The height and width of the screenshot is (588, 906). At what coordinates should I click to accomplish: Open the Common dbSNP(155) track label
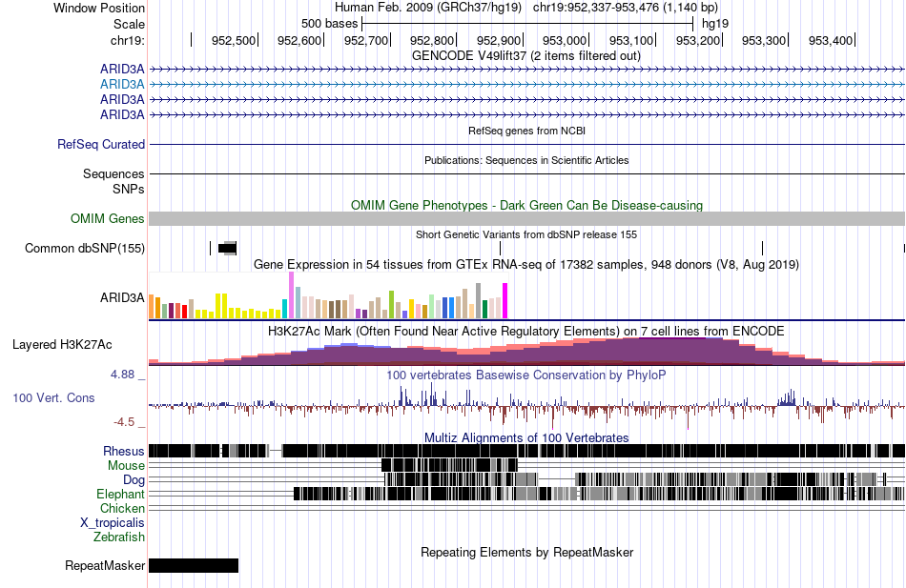85,249
